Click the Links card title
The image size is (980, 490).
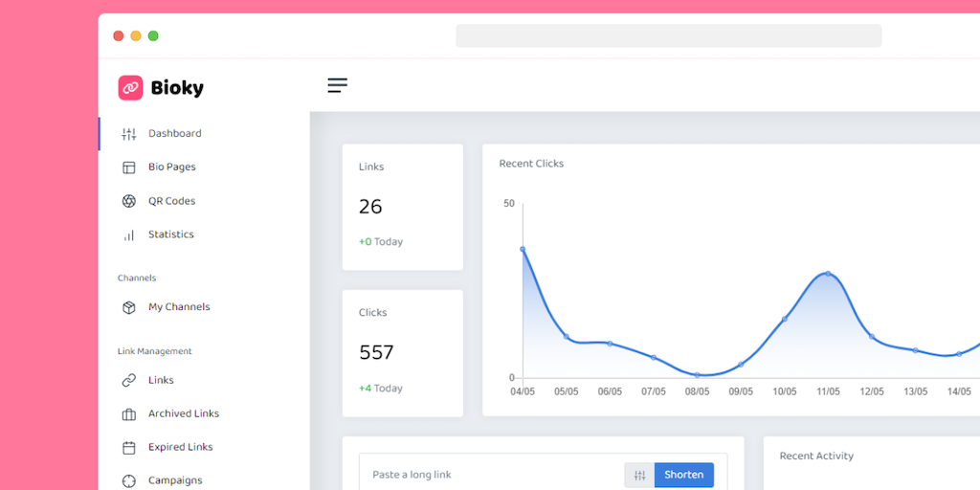(371, 167)
